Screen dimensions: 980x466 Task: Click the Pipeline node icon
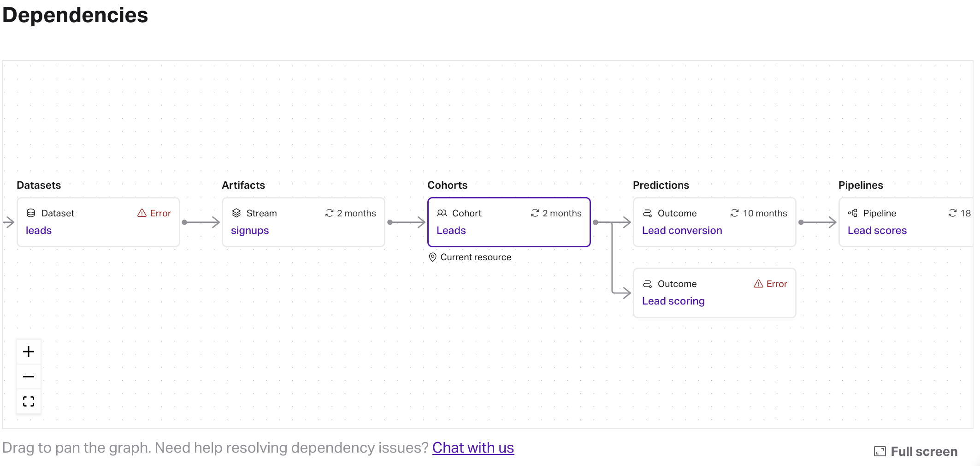coord(853,213)
